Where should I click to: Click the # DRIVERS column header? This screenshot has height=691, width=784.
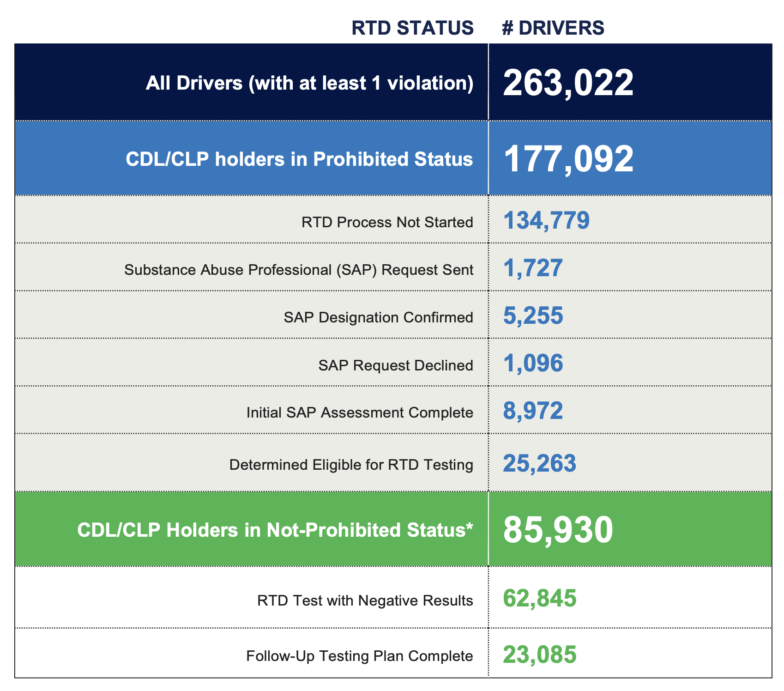[553, 28]
